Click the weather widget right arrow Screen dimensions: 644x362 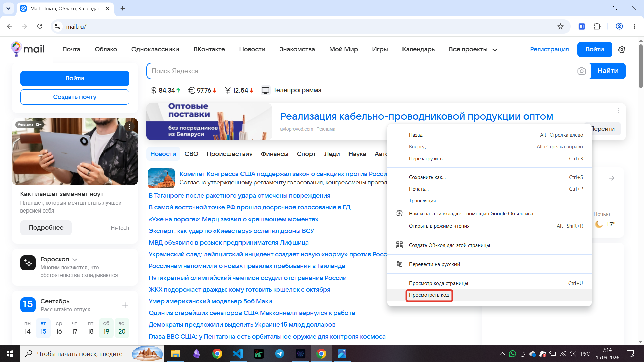(x=612, y=178)
